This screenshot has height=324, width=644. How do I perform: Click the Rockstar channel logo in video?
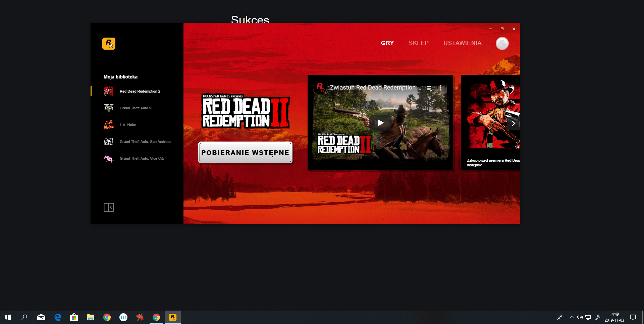pyautogui.click(x=321, y=88)
